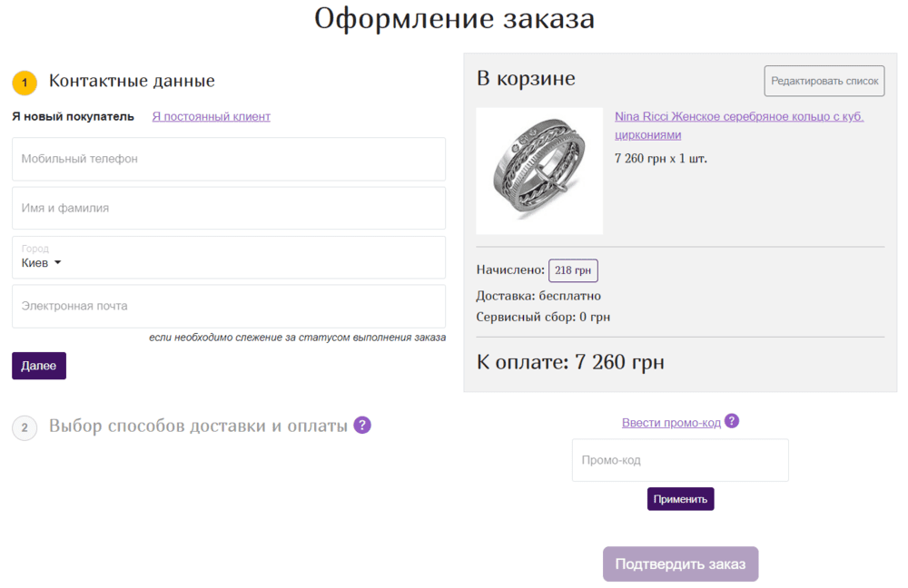Click Подтвердить заказ to confirm order
Image resolution: width=908 pixels, height=588 pixels.
[x=680, y=563]
